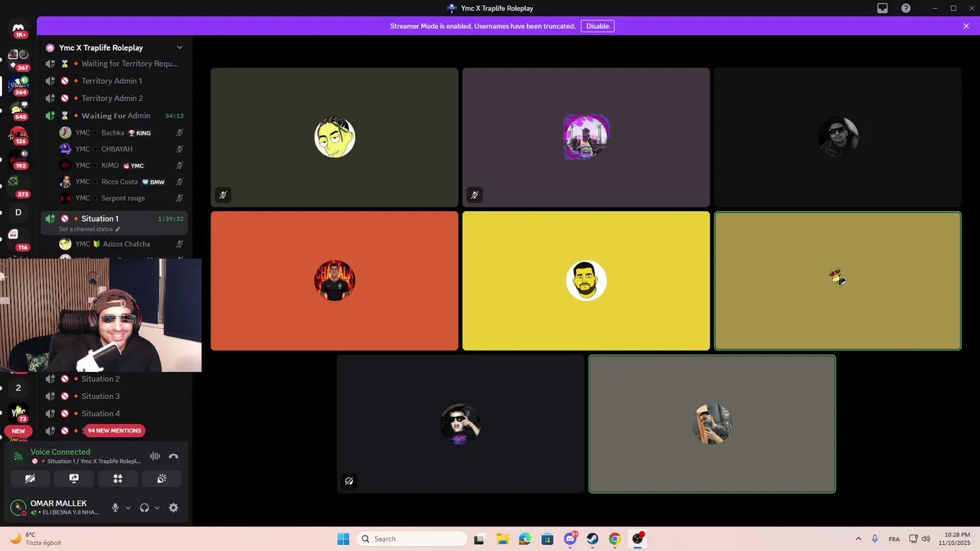
Task: Open Steam from taskbar
Action: pyautogui.click(x=593, y=539)
